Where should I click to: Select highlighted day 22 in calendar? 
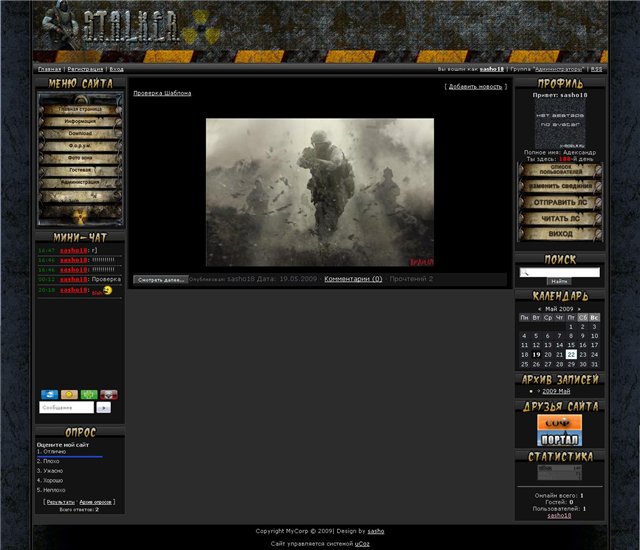[x=571, y=355]
